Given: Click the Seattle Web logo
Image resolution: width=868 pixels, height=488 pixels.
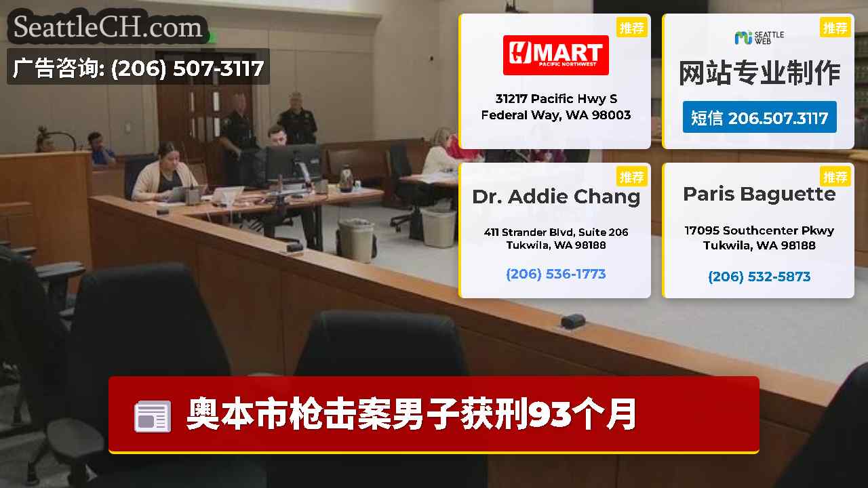Looking at the screenshot, I should tap(759, 38).
